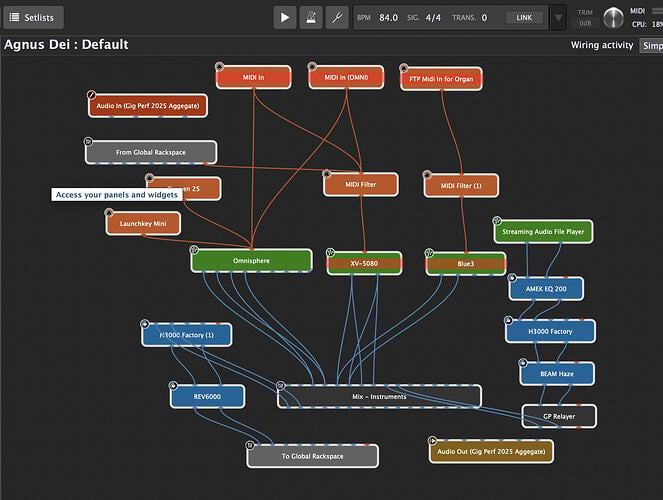Select the From Global Rackspace block

151,152
